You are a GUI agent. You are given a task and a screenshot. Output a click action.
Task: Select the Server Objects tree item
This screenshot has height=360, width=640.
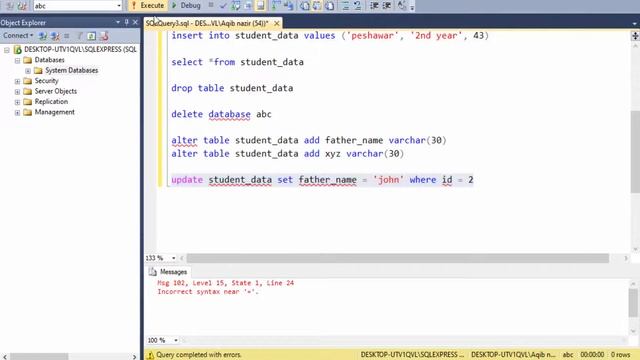(56, 91)
